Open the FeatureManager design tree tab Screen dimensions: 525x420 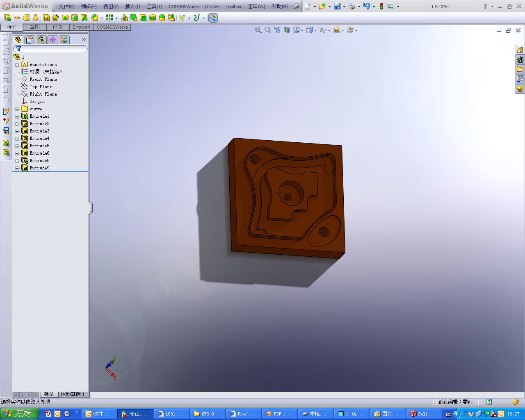18,40
